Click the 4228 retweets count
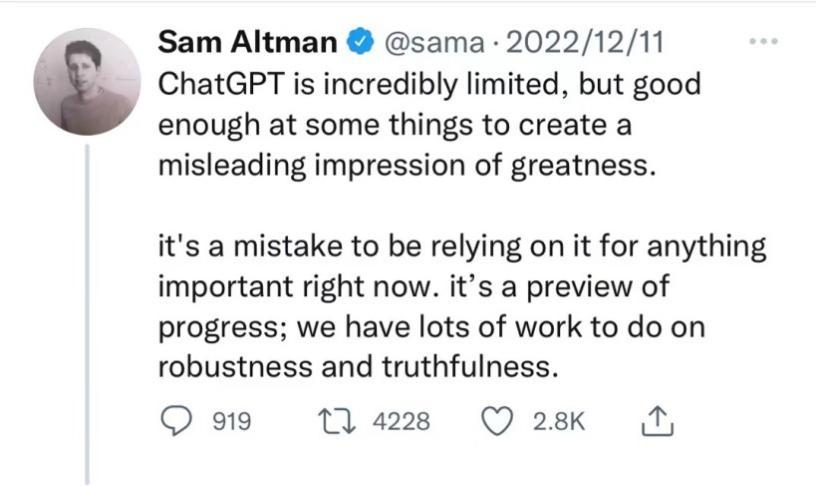The width and height of the screenshot is (816, 486). coord(401,422)
